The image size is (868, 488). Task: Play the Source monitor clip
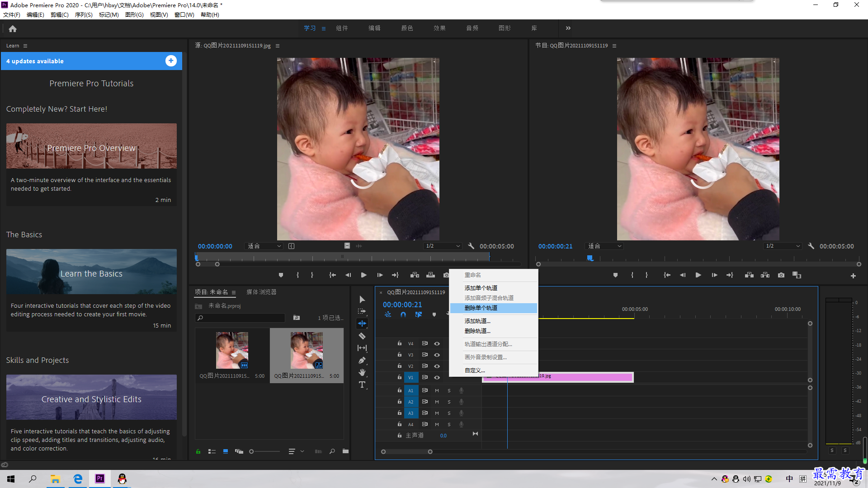pyautogui.click(x=364, y=275)
